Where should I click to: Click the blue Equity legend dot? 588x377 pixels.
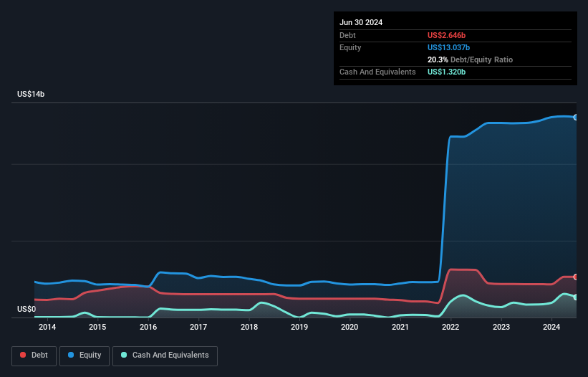pyautogui.click(x=71, y=355)
